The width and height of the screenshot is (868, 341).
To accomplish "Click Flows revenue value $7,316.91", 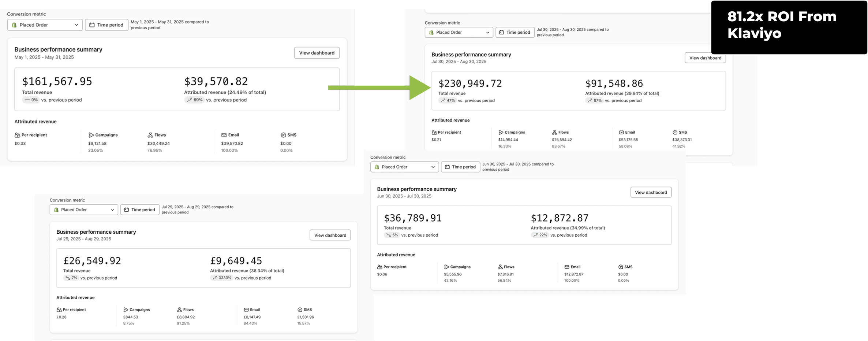I will point(506,274).
